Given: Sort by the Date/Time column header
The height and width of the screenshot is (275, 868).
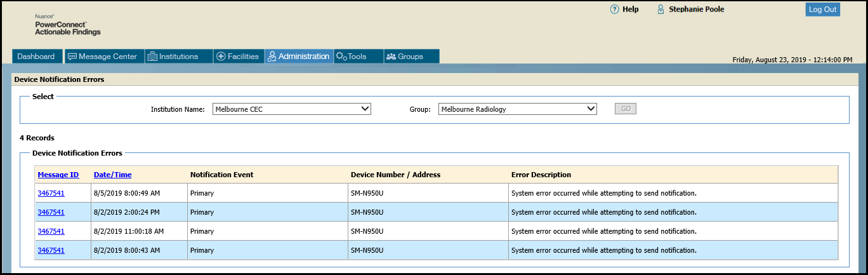Looking at the screenshot, I should tap(112, 175).
